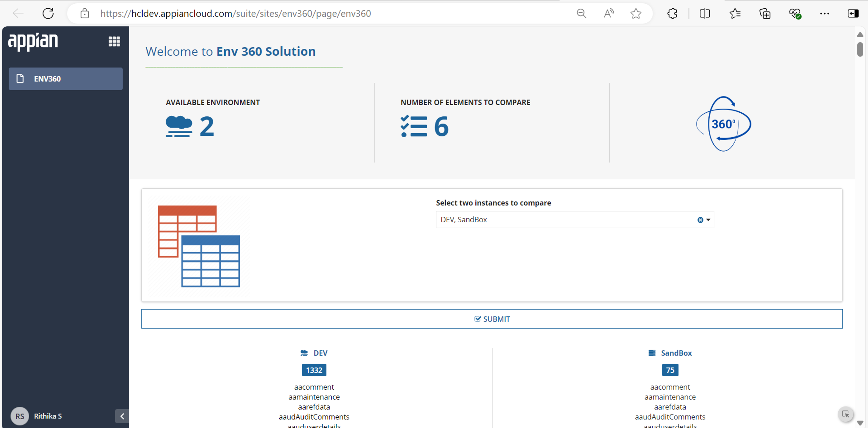This screenshot has height=428, width=868.
Task: Click aaudAuditComments under DEV
Action: pos(314,417)
